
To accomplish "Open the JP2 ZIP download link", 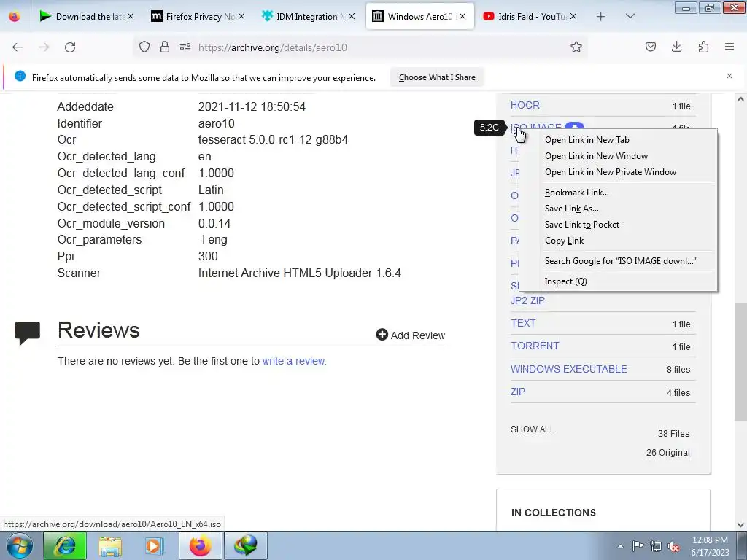I will [x=527, y=300].
